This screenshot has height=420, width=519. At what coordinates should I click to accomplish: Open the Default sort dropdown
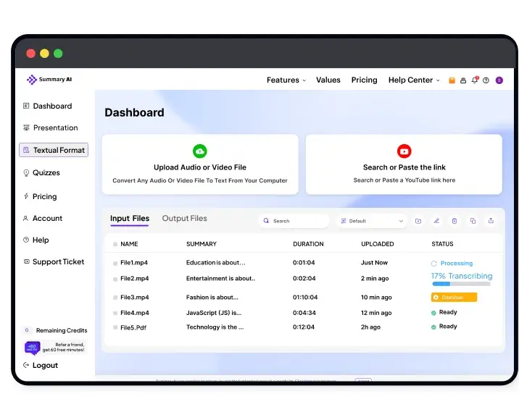pos(372,221)
